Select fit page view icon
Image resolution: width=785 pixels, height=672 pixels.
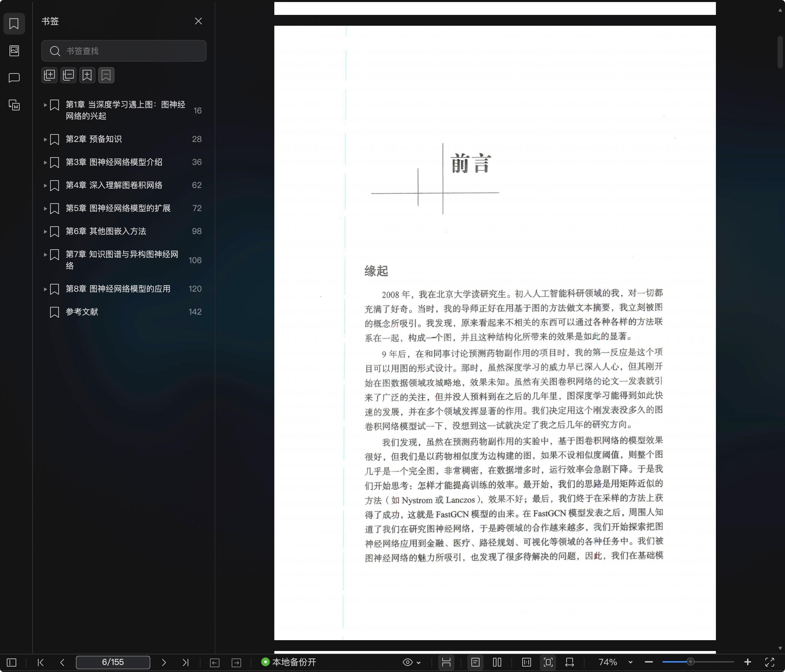pos(548,662)
